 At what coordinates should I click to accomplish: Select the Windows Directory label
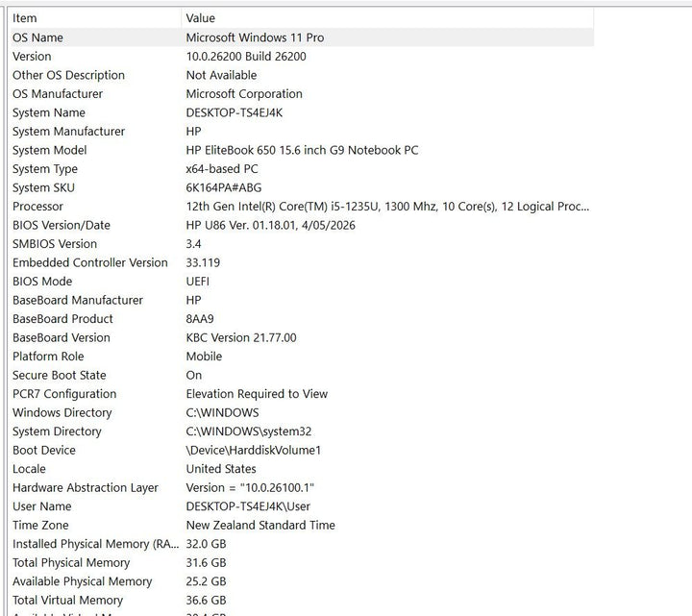click(62, 412)
